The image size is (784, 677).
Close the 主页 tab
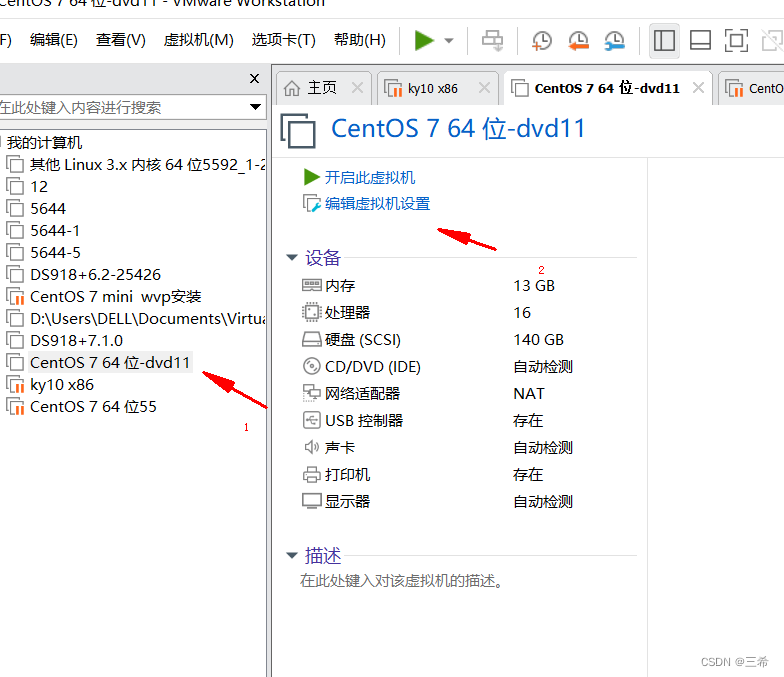coord(357,88)
